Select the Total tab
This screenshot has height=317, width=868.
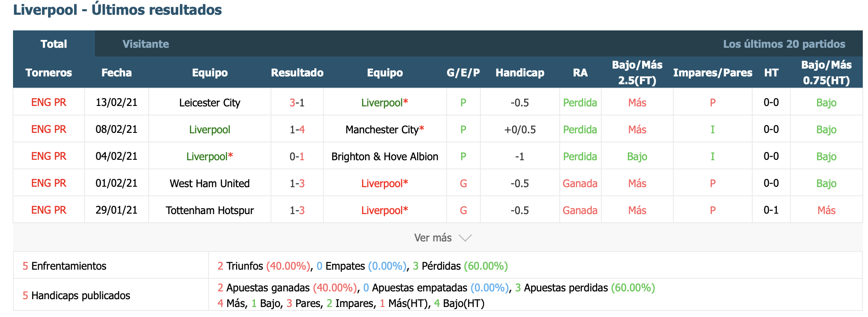point(54,44)
